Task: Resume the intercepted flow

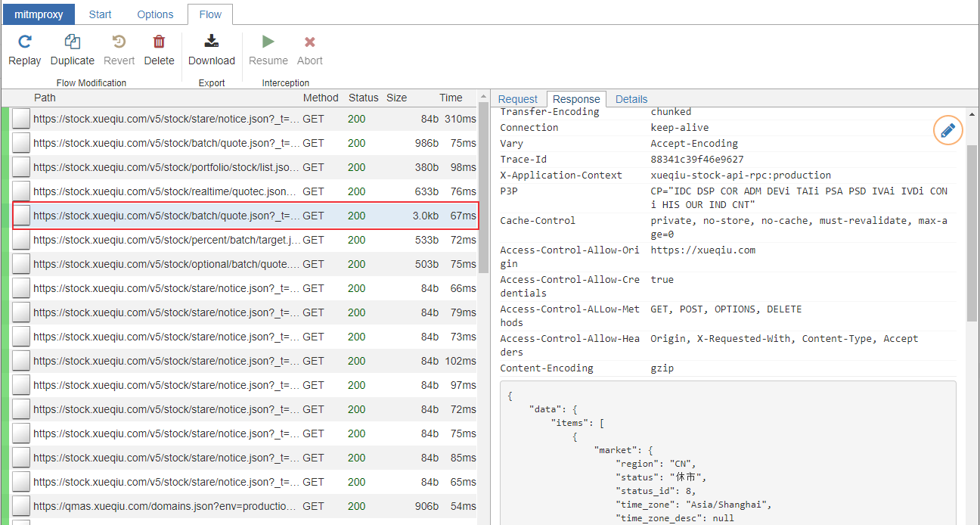Action: pos(268,51)
